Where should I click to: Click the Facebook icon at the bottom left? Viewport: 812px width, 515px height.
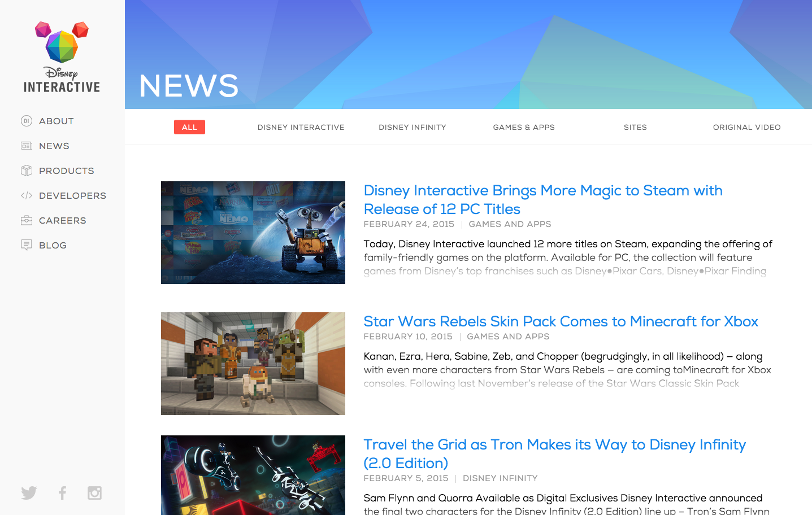pos(62,492)
